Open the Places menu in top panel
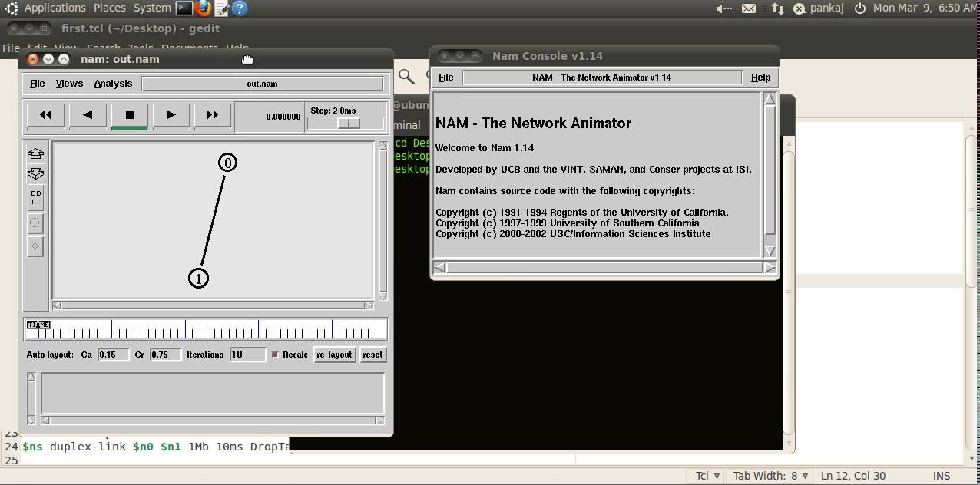Screen dimensions: 980x485 pos(110,8)
